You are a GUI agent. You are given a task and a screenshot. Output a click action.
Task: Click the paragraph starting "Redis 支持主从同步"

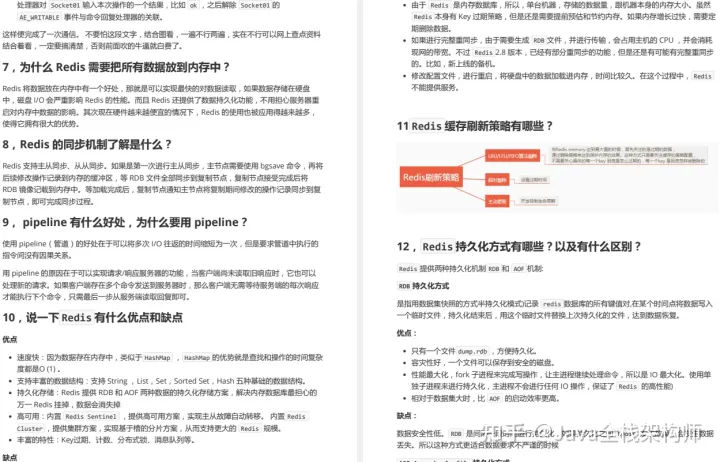click(x=163, y=184)
